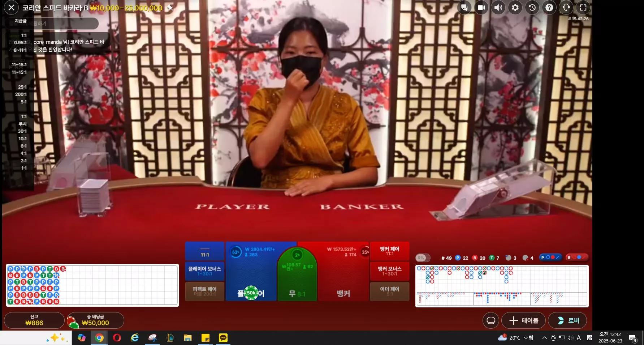Open game settings gear icon
This screenshot has height=345, width=644.
tap(515, 8)
